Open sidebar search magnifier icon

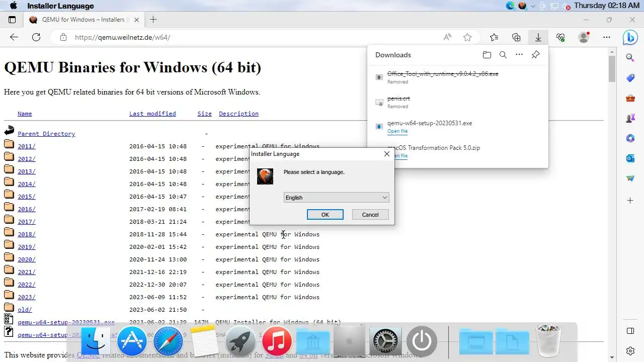[630, 57]
